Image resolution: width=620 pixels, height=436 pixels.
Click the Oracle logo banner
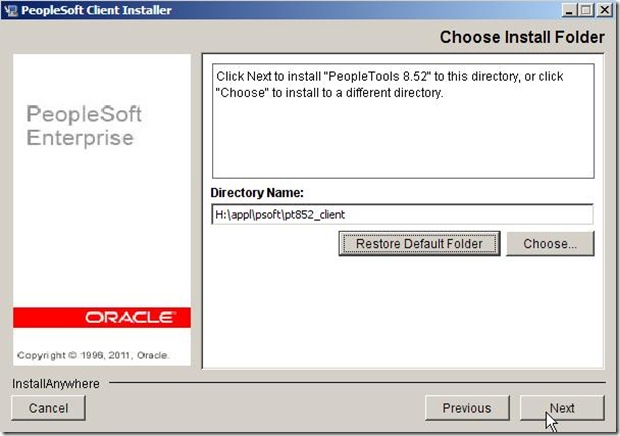click(102, 317)
